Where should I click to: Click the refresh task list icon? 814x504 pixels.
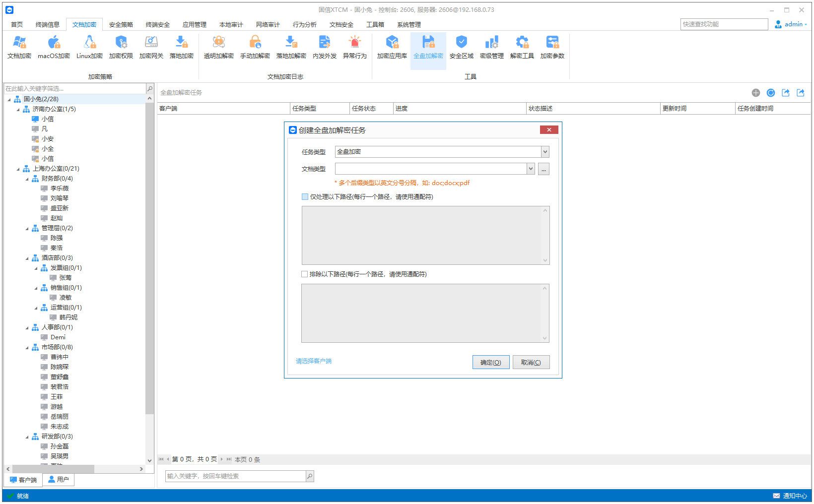click(771, 93)
